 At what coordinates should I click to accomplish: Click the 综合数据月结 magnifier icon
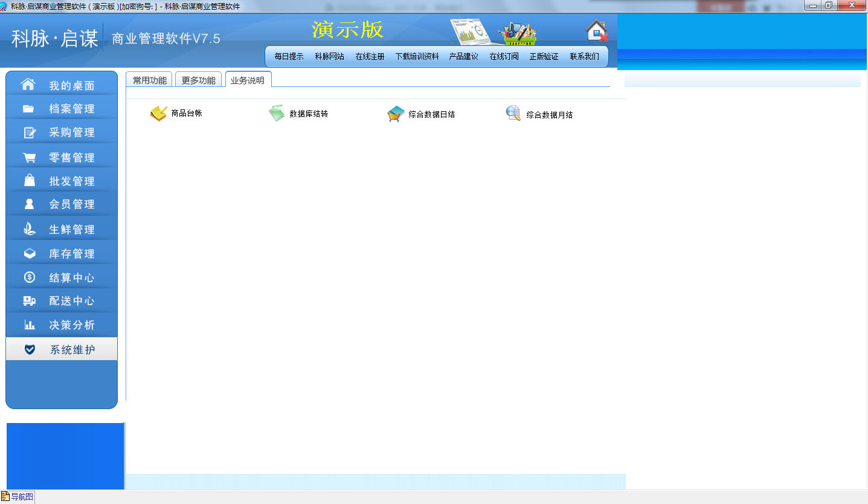click(513, 113)
